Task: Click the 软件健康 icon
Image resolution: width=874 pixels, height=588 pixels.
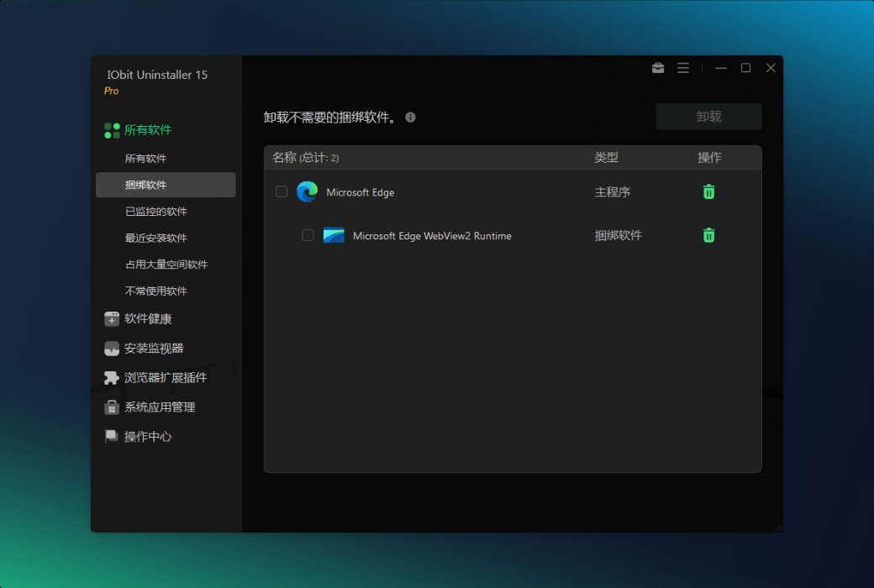Action: click(112, 319)
